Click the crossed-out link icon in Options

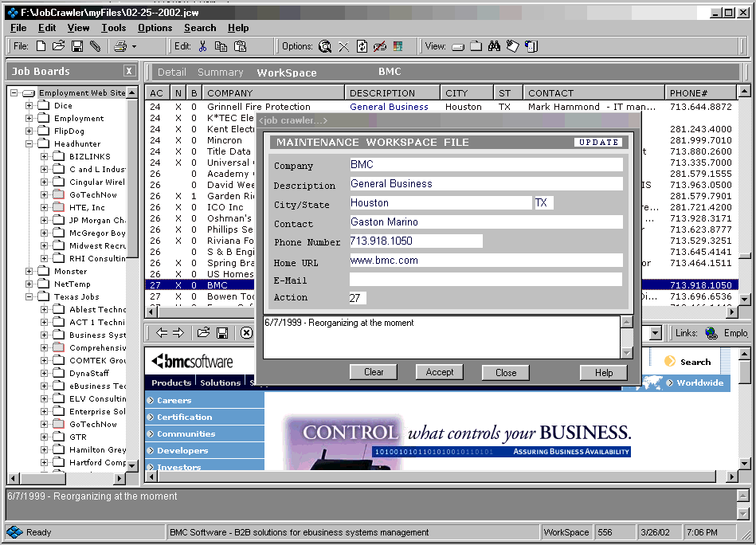[x=380, y=46]
